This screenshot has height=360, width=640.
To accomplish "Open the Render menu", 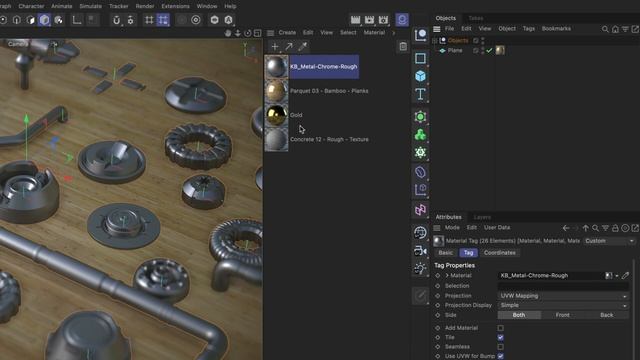I will 144,6.
